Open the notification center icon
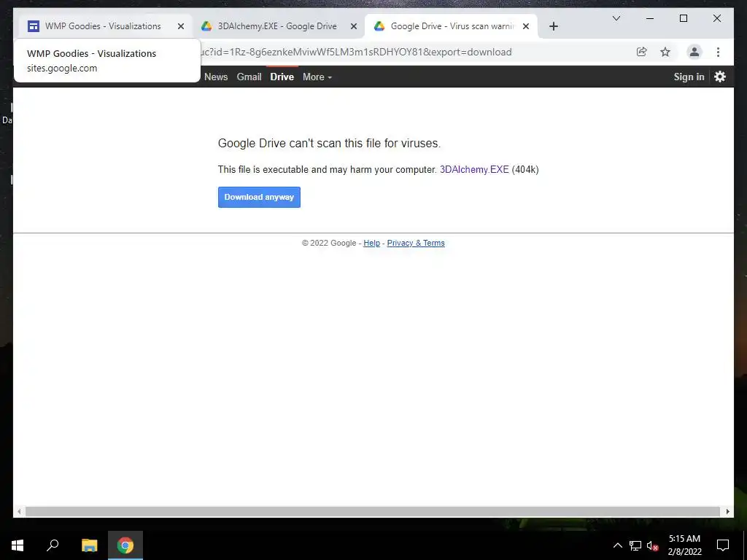Image resolution: width=747 pixels, height=560 pixels. pos(723,545)
